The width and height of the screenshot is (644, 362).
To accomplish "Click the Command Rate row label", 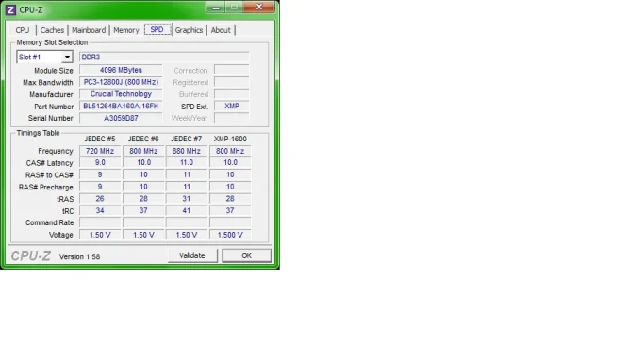I will (x=50, y=222).
